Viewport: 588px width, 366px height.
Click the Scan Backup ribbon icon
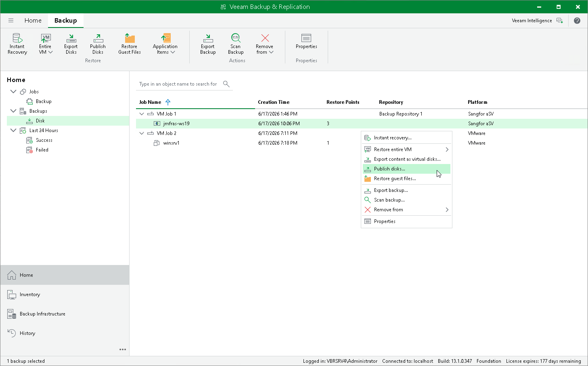click(236, 44)
